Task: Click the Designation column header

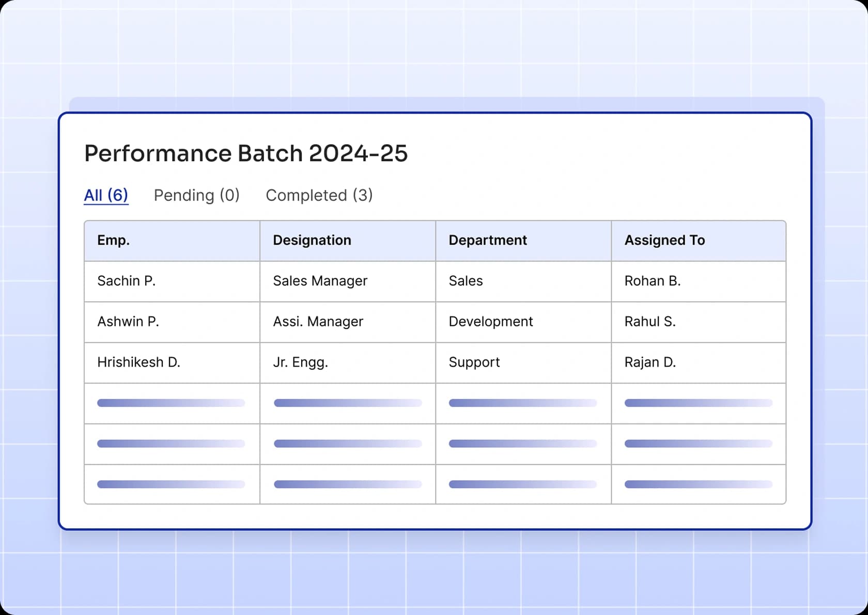Action: point(312,240)
